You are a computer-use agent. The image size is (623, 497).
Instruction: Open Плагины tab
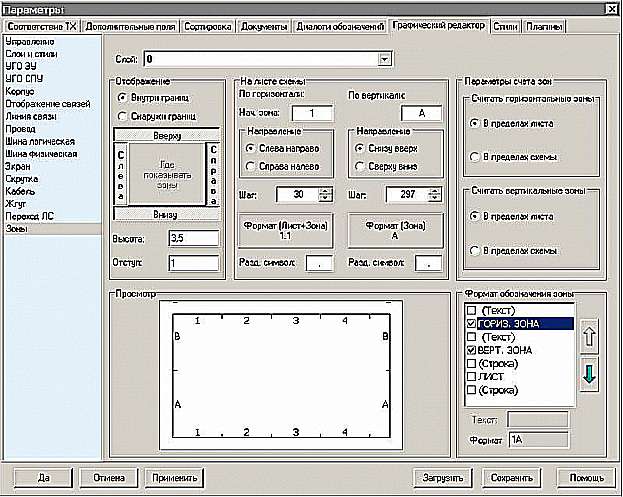(x=544, y=27)
